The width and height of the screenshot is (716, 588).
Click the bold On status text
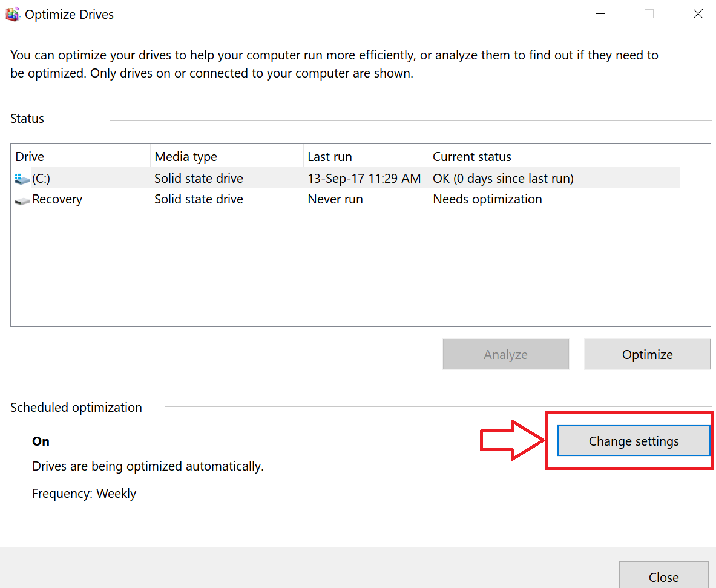[x=41, y=441]
